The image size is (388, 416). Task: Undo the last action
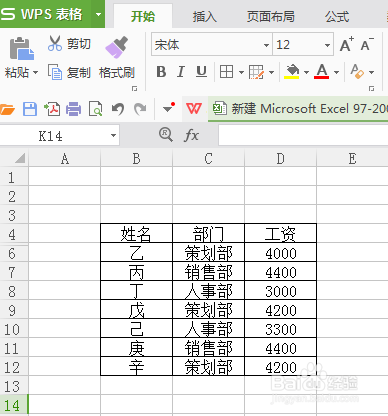(118, 109)
